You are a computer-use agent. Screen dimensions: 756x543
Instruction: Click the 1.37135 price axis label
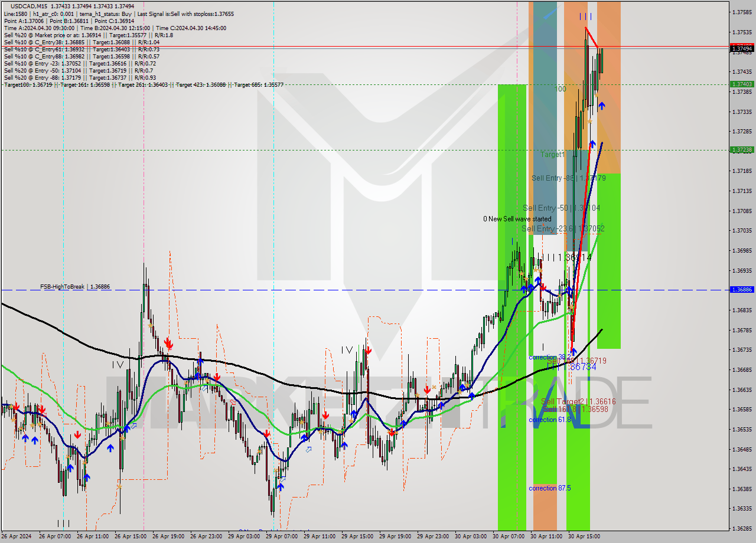(742, 191)
